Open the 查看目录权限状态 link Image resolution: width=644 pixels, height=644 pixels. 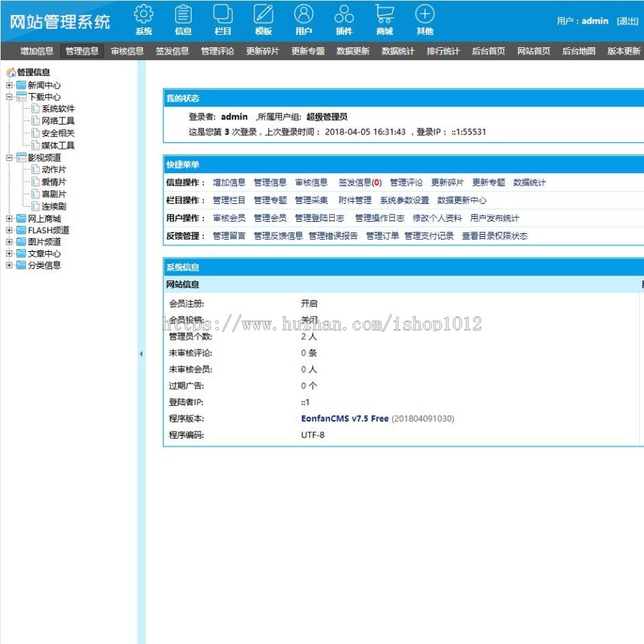click(494, 235)
